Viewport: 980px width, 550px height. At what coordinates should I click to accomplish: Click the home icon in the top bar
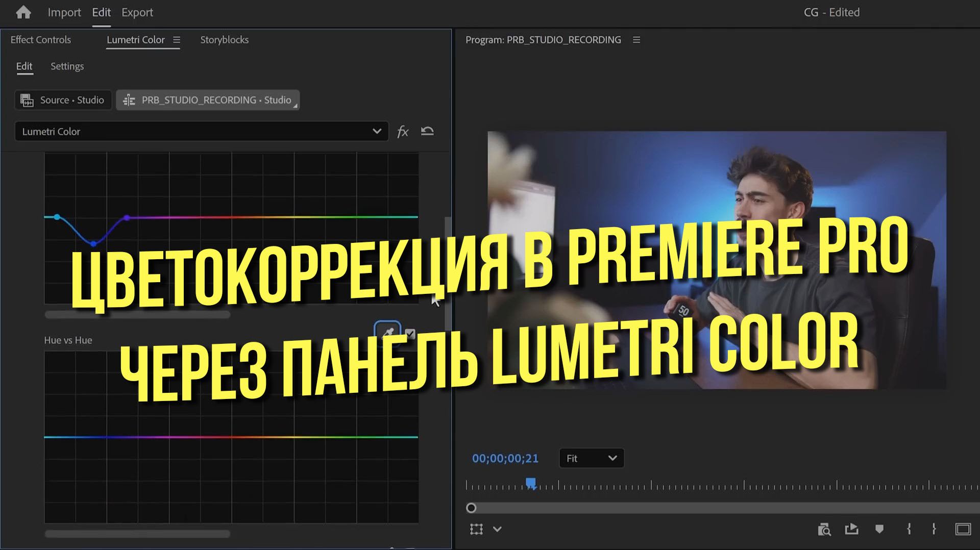point(23,12)
